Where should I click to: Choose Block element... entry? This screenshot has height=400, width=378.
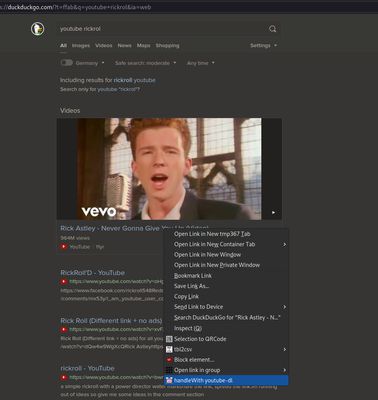(x=226, y=360)
